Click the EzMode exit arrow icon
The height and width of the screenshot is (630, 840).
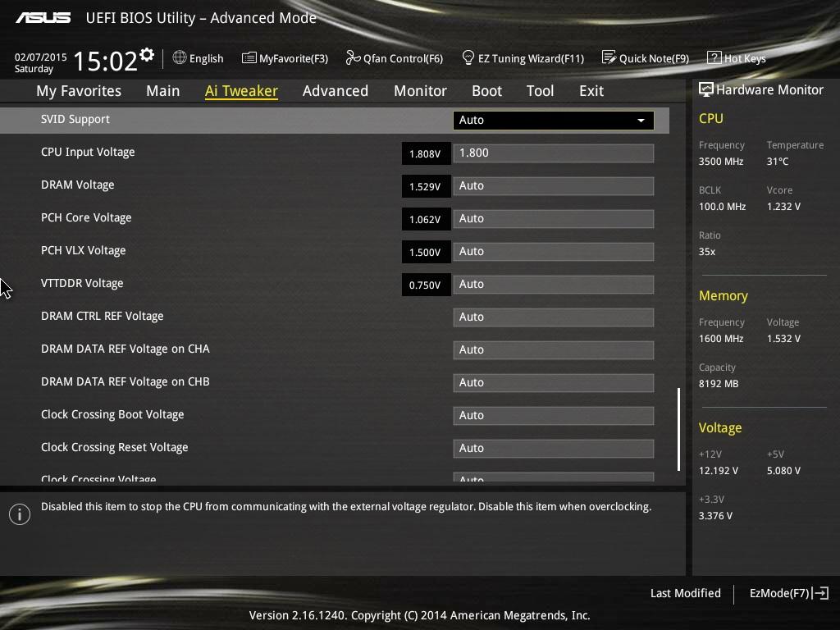point(820,593)
